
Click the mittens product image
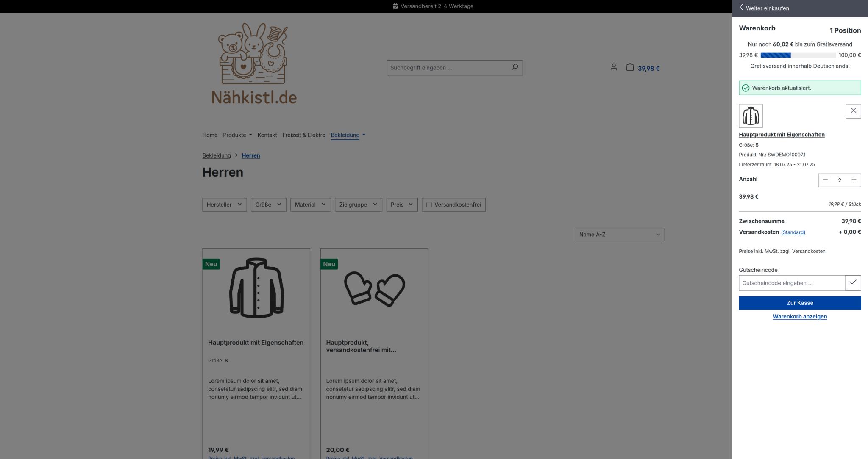[x=374, y=289]
